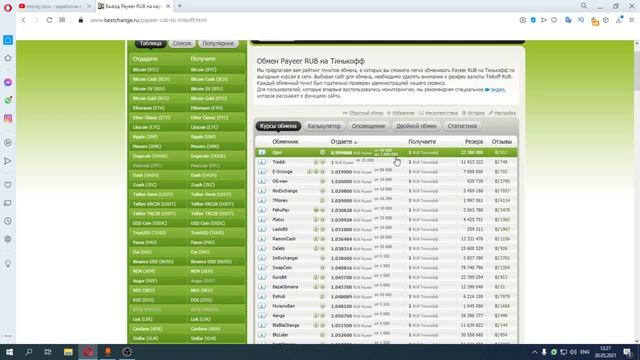This screenshot has width=640, height=360.
Task: Open the Tredd exchanger row
Action: click(386, 162)
